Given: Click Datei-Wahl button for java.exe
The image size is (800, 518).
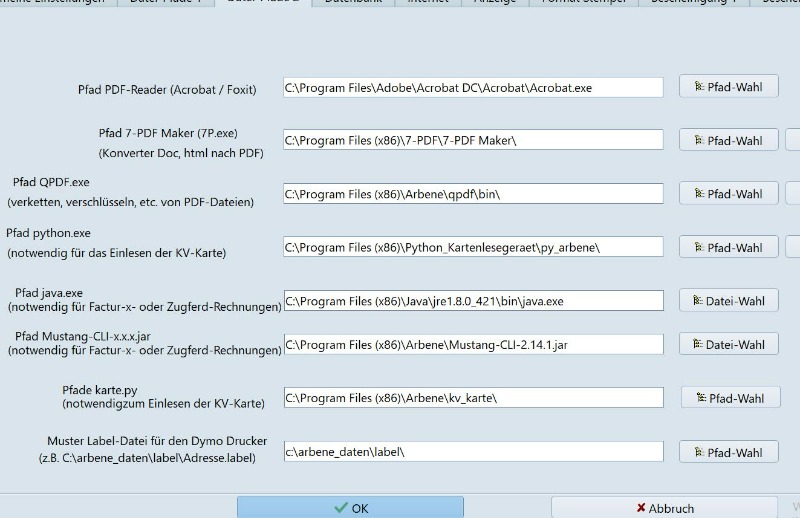Looking at the screenshot, I should coord(728,300).
